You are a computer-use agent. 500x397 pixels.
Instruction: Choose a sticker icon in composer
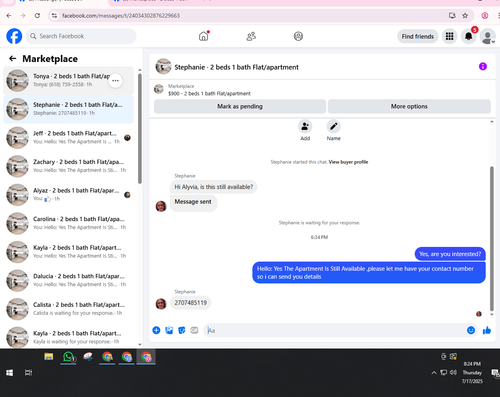point(182,330)
